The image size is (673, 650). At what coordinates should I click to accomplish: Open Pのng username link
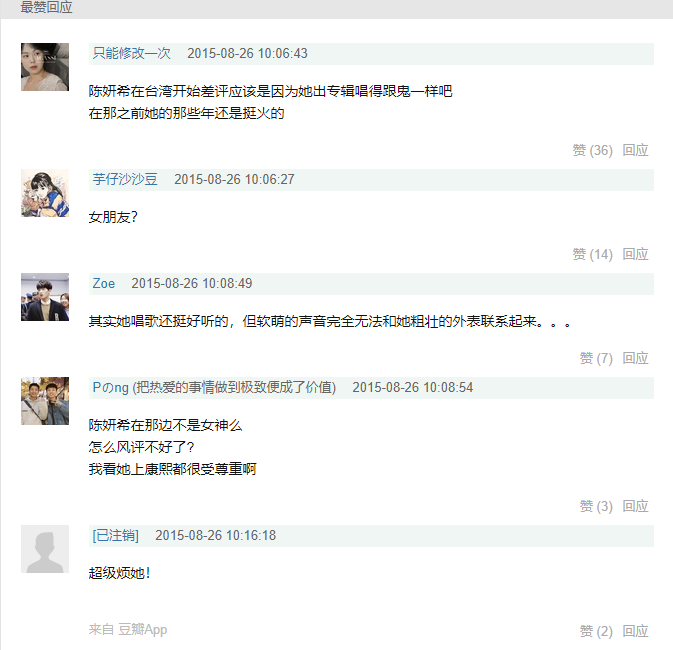pos(111,387)
